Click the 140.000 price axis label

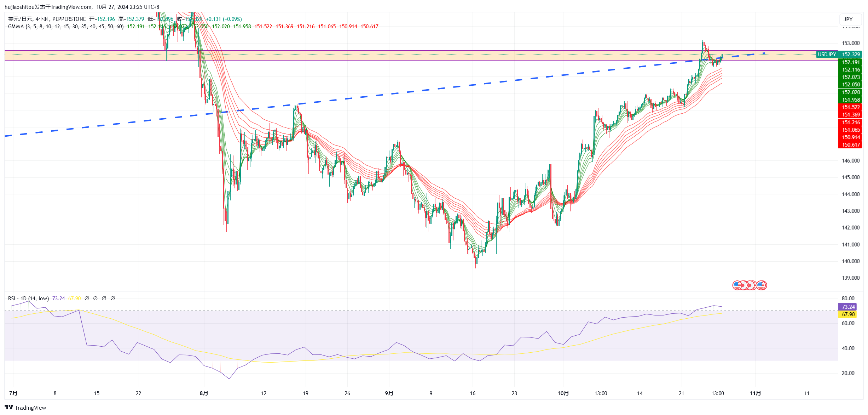(x=850, y=261)
